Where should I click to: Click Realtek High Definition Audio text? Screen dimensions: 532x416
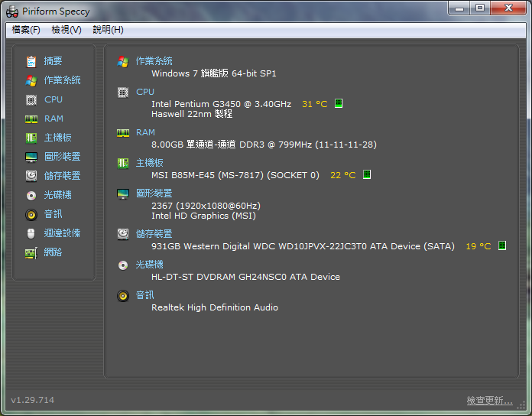click(x=215, y=307)
